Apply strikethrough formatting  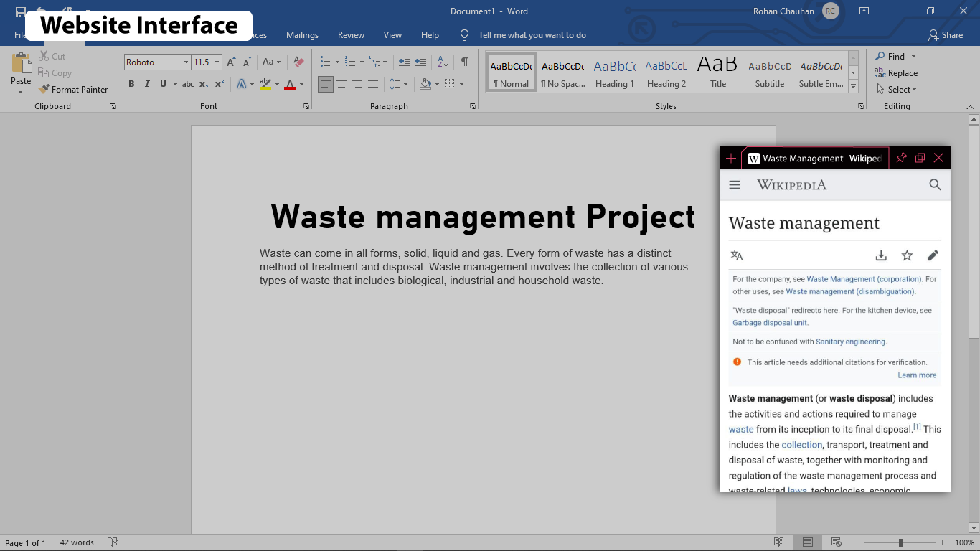click(188, 85)
